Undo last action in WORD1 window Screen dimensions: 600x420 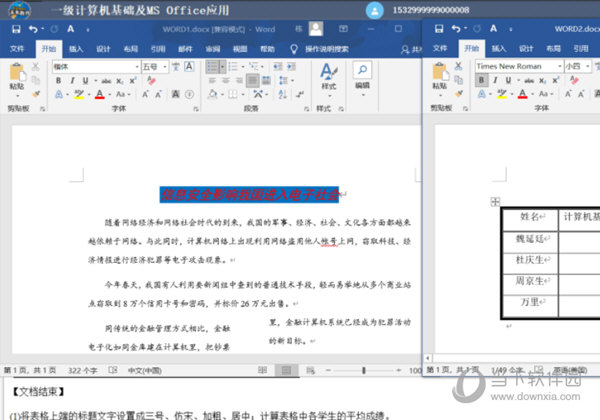tap(33, 29)
